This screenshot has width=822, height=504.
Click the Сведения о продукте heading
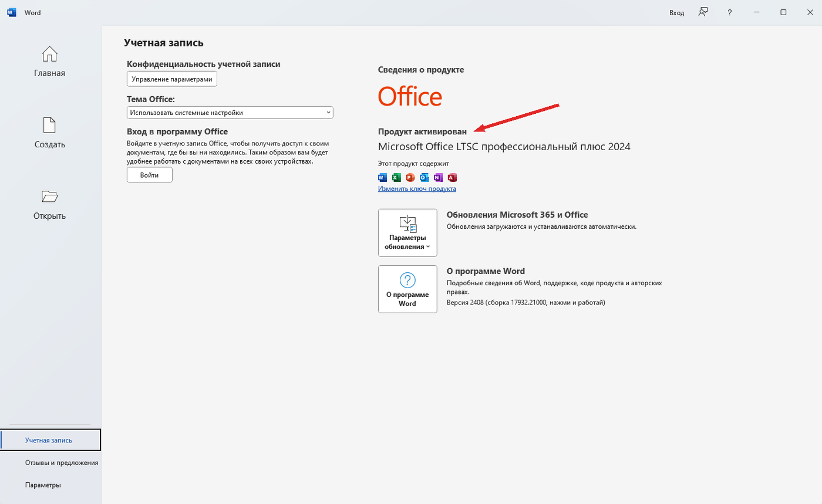tap(421, 70)
